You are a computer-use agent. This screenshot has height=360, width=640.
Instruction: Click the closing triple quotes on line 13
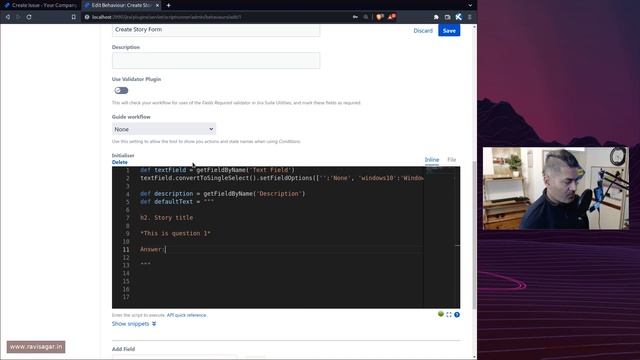(x=145, y=264)
